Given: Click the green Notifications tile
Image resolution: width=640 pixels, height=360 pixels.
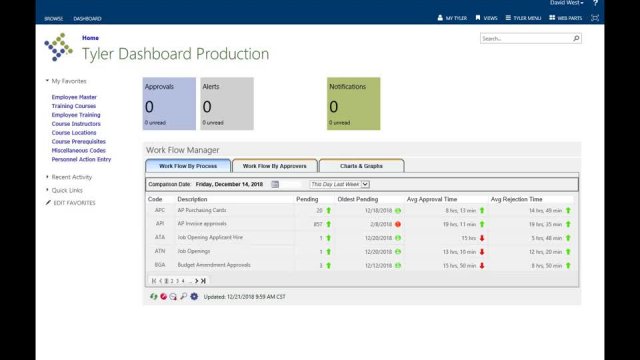Looking at the screenshot, I should [x=353, y=104].
